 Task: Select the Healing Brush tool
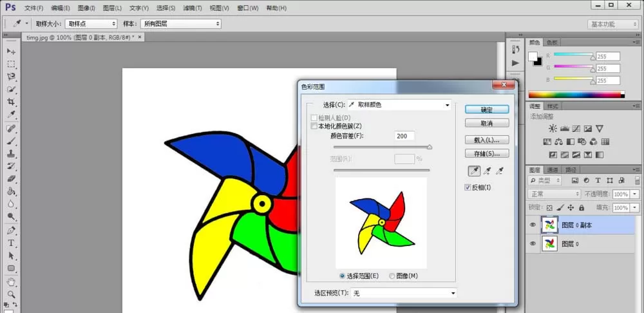point(11,129)
